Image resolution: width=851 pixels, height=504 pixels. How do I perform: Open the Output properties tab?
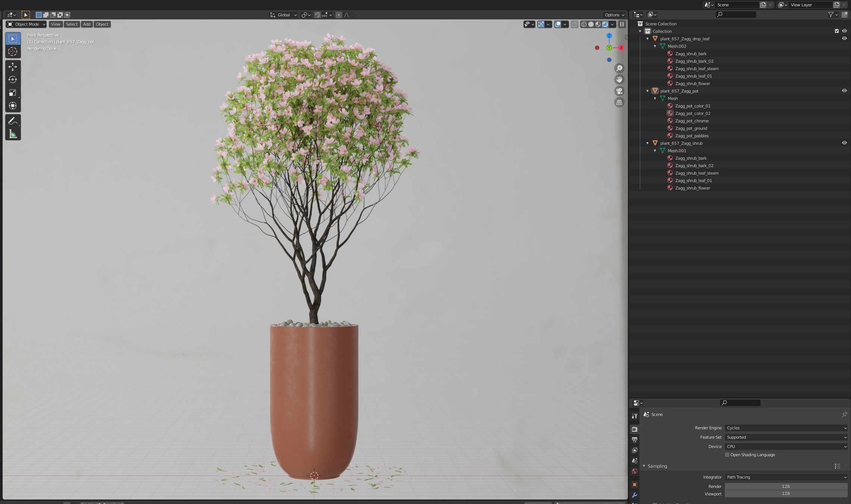coord(635,440)
